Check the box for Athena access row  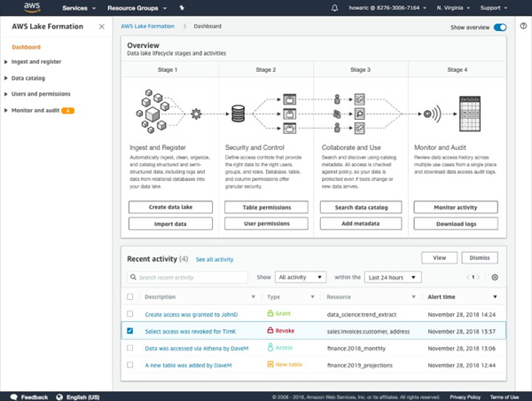(130, 348)
